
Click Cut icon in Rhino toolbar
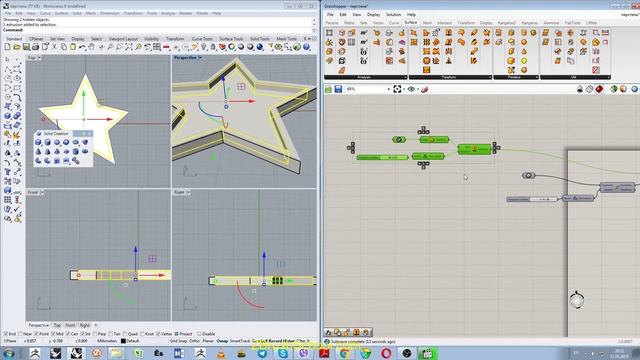54,47
